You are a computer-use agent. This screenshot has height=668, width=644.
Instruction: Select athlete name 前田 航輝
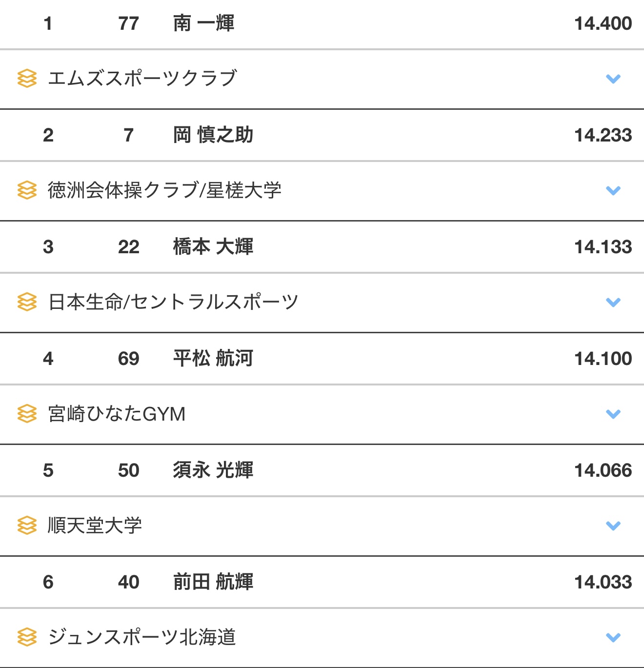pos(213,582)
